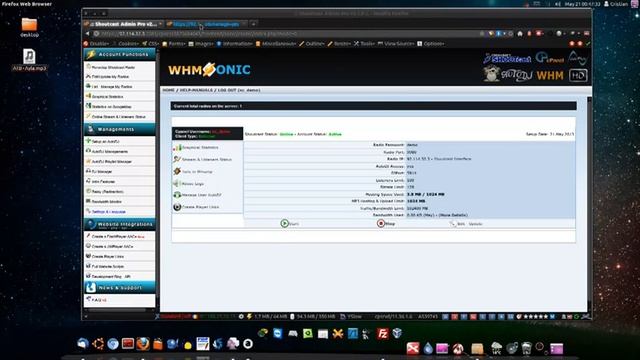Click the browser address bar
Image resolution: width=640 pixels, height=360 pixels.
coord(286,34)
